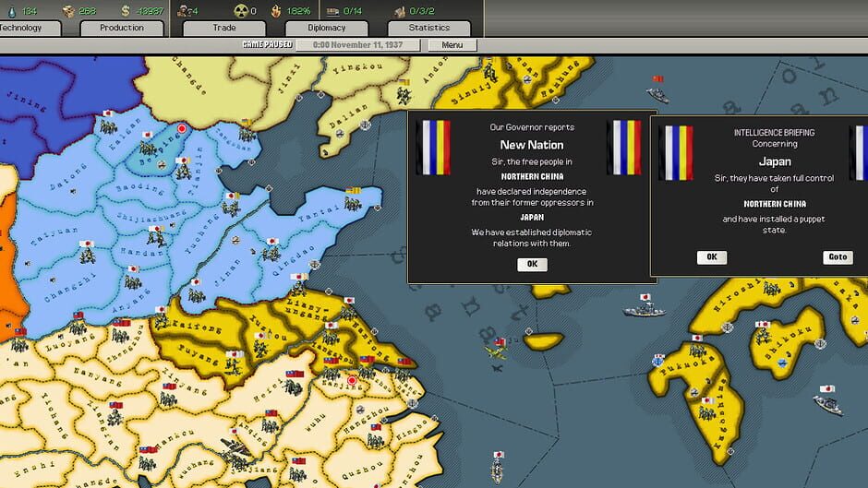This screenshot has height=488, width=868.
Task: Open the Production tab
Action: point(122,28)
